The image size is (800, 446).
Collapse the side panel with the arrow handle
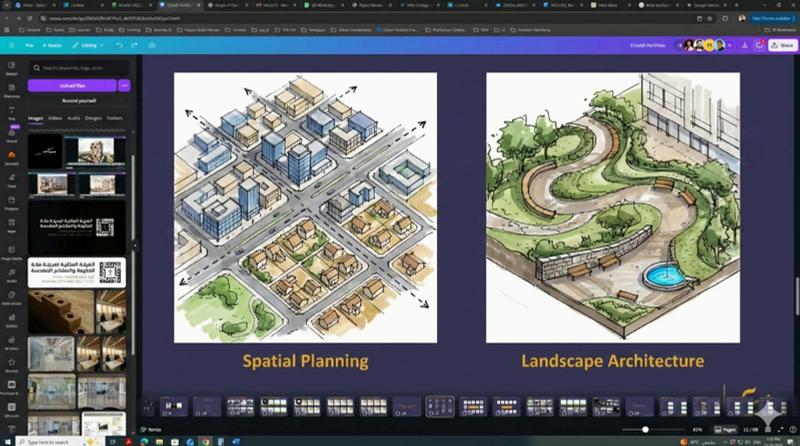coord(135,245)
